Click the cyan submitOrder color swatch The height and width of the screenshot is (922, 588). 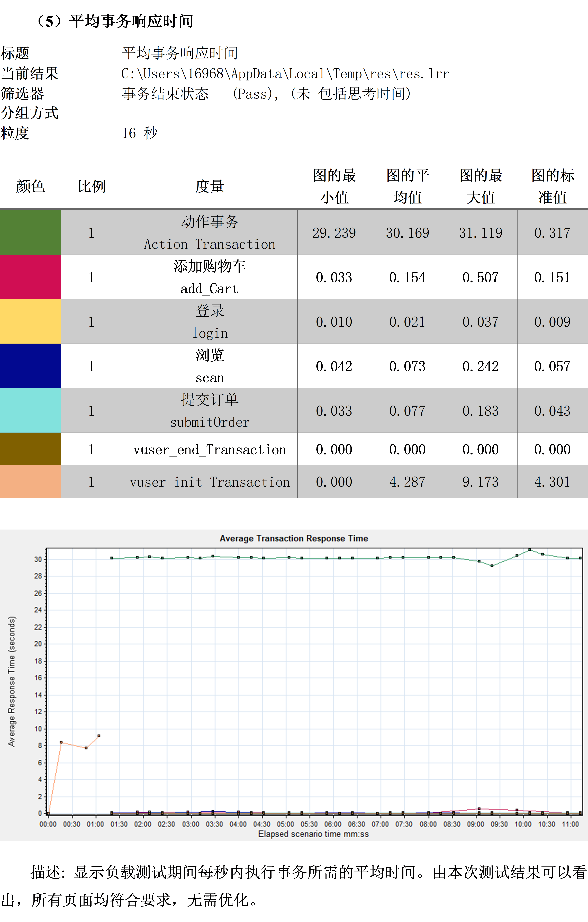click(x=30, y=410)
